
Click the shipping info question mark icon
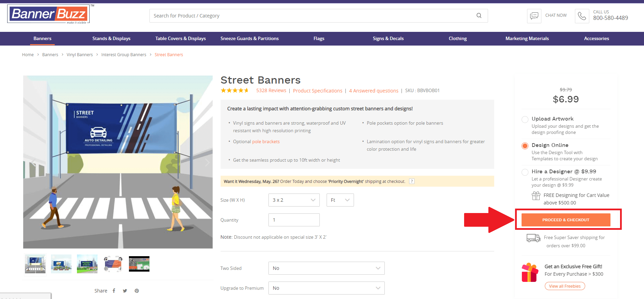coord(412,181)
